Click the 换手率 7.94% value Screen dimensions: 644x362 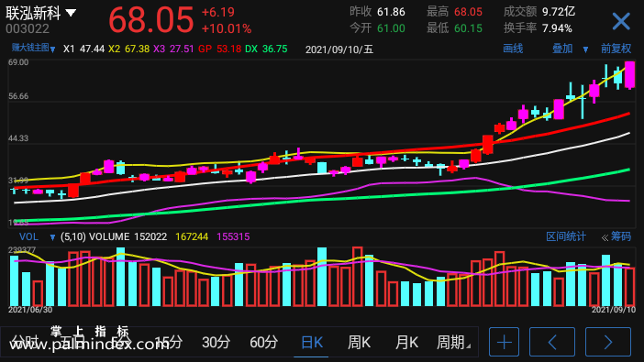click(538, 27)
